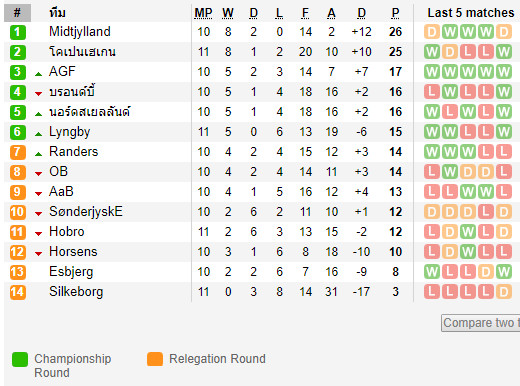The image size is (520, 386).
Task: Click the green up arrow beside Lyngby
Action: pyautogui.click(x=39, y=134)
